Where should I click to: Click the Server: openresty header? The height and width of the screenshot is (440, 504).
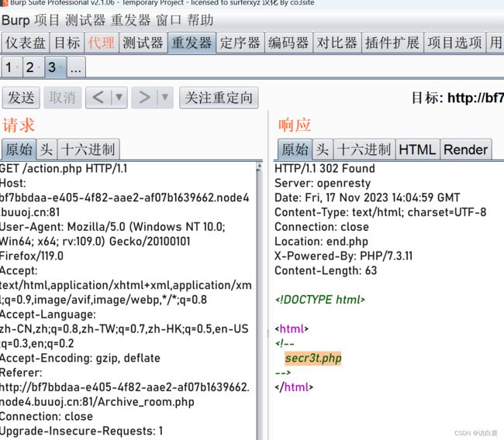tap(323, 183)
